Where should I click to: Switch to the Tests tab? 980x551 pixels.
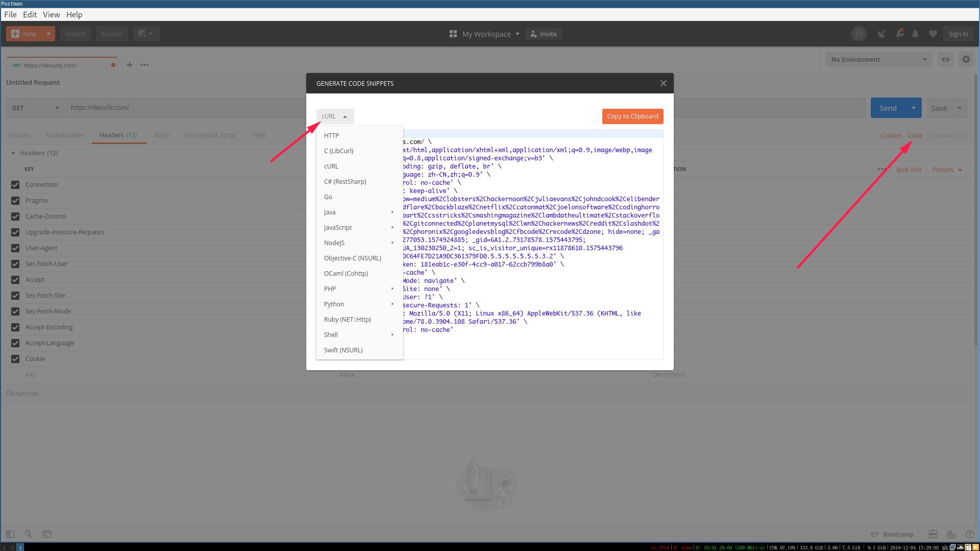(x=258, y=135)
